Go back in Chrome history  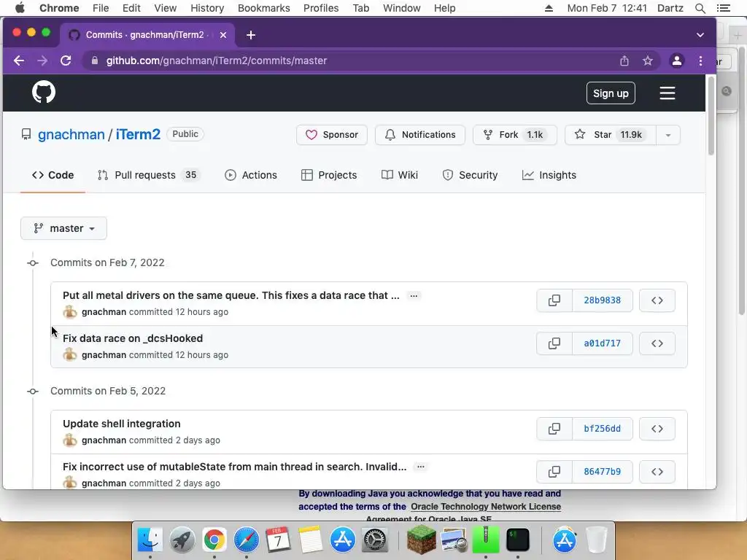pos(19,61)
